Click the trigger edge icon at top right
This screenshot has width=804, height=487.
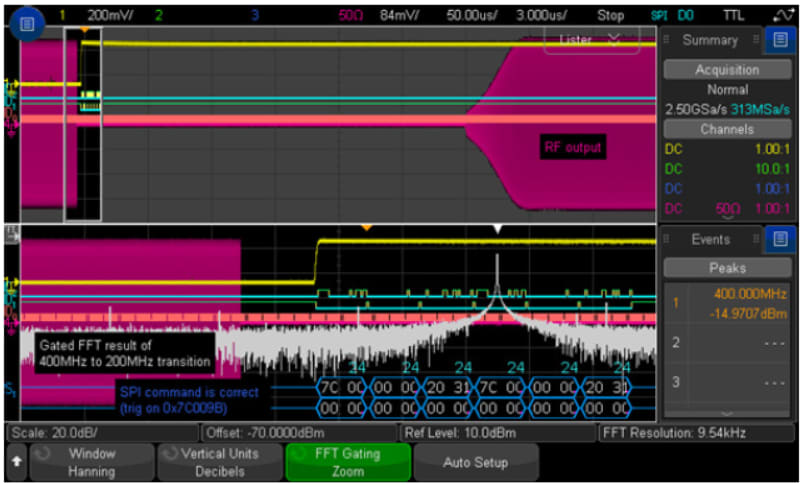(782, 15)
